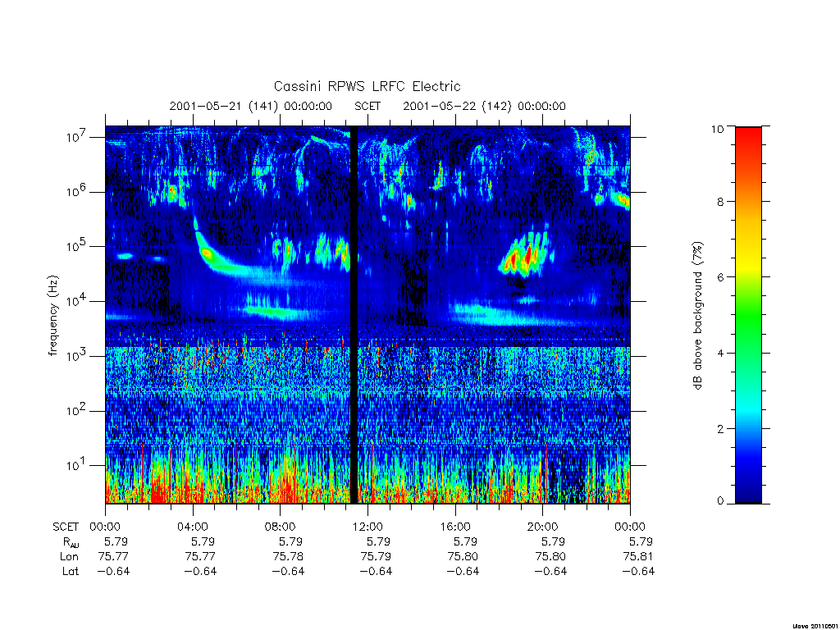Click the "SCET" row label beside 00:00
840x630 pixels.
pos(66,527)
